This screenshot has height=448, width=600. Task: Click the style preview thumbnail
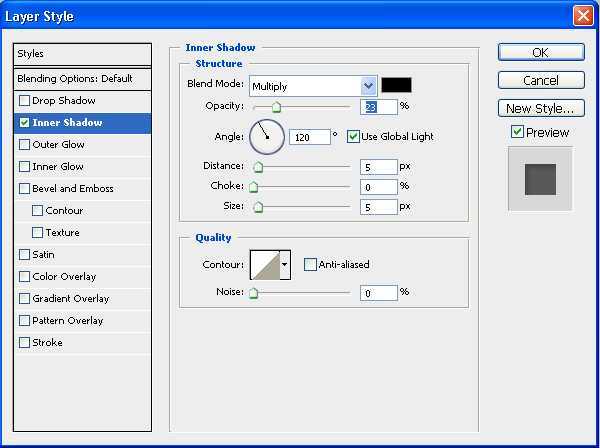(x=540, y=179)
